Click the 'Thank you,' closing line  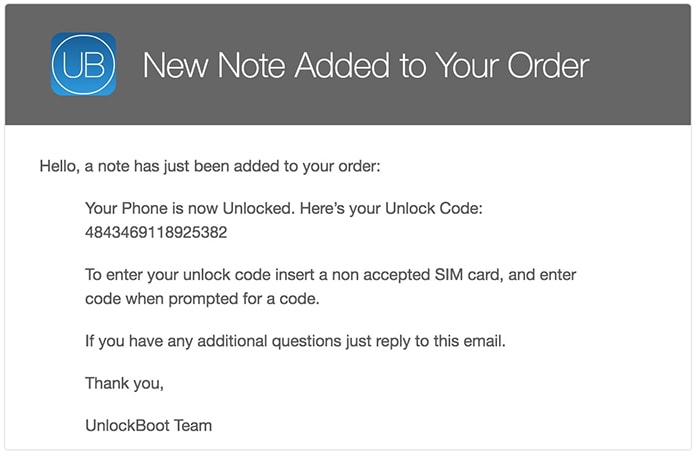tap(124, 383)
